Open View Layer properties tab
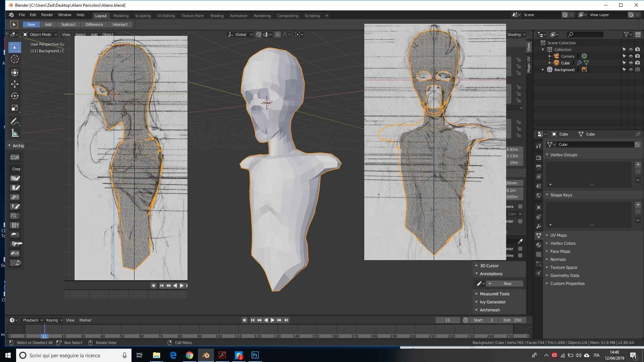Viewport: 644px width, 362px height. pos(539,176)
